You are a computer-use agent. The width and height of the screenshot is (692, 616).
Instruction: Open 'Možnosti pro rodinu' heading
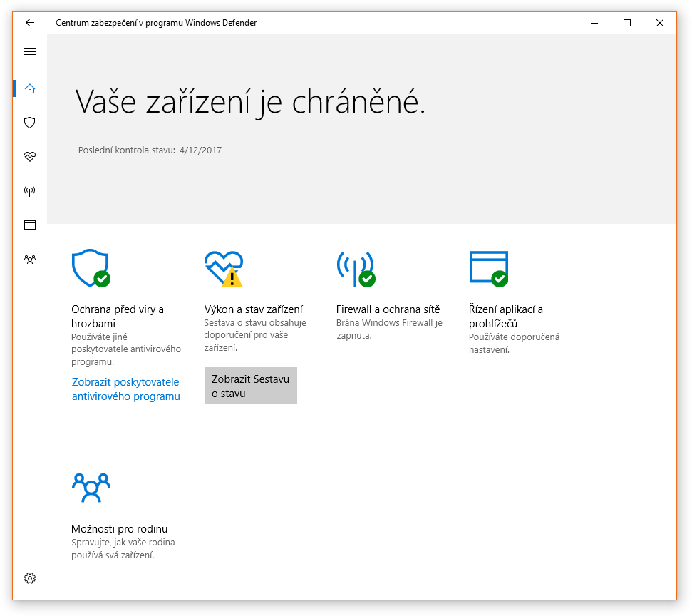120,528
